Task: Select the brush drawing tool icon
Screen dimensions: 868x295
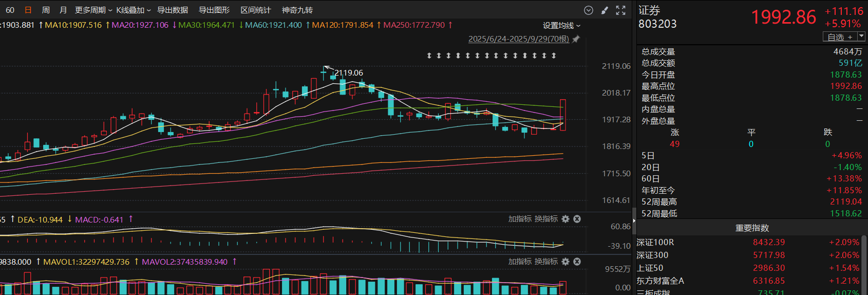Action: coord(605,10)
